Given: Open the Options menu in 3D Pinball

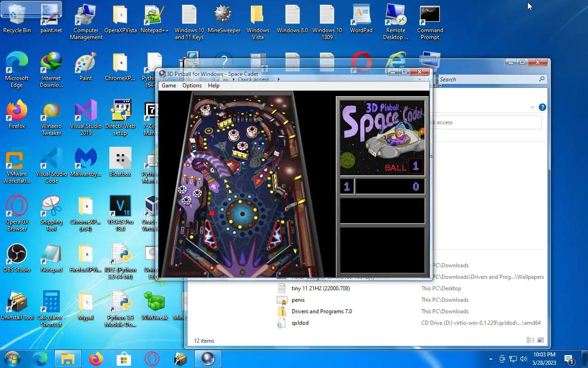Looking at the screenshot, I should pos(192,86).
